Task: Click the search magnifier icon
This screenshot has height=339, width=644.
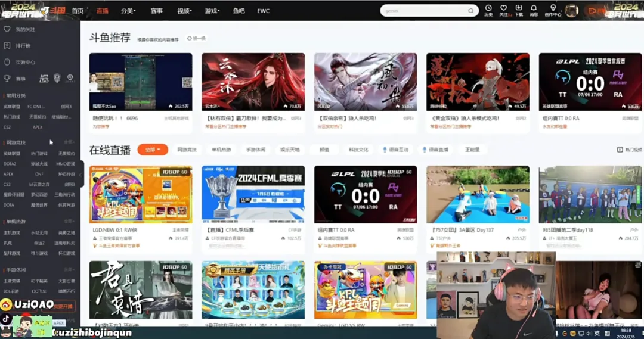Action: point(470,11)
